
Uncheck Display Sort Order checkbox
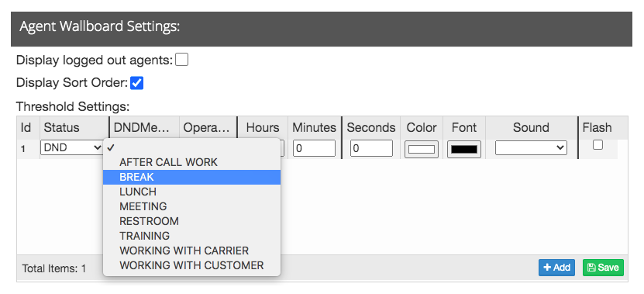[x=136, y=83]
